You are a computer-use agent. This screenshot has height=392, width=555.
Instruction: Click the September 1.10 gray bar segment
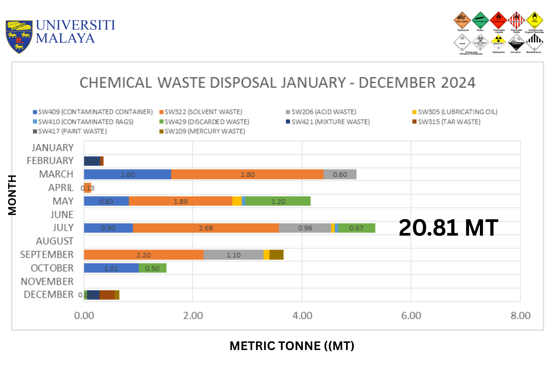[233, 255]
